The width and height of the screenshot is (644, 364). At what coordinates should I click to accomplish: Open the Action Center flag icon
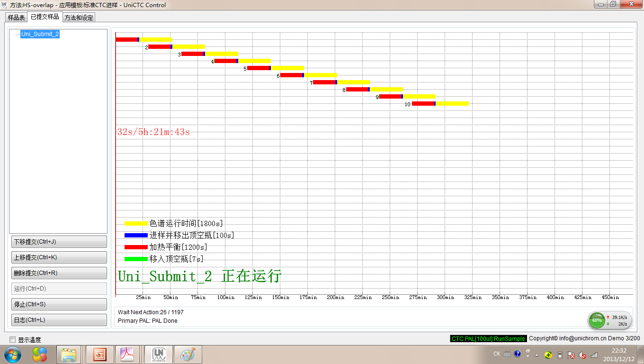[571, 355]
